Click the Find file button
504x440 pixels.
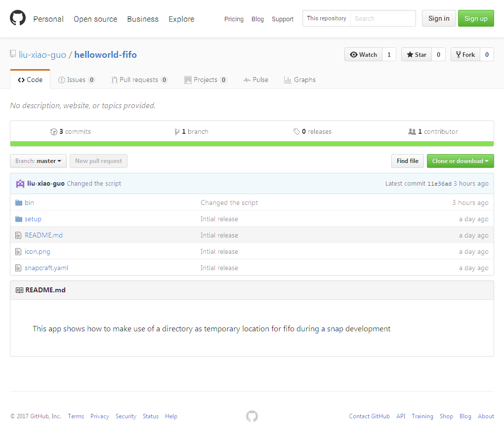click(408, 161)
